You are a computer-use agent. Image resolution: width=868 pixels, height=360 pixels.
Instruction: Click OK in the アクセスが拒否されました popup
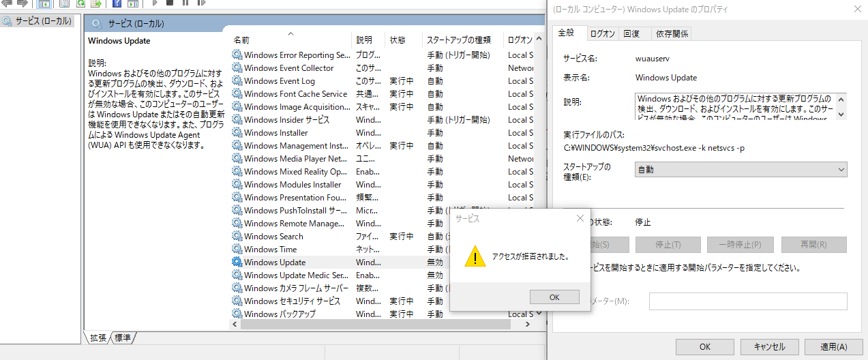(x=554, y=297)
